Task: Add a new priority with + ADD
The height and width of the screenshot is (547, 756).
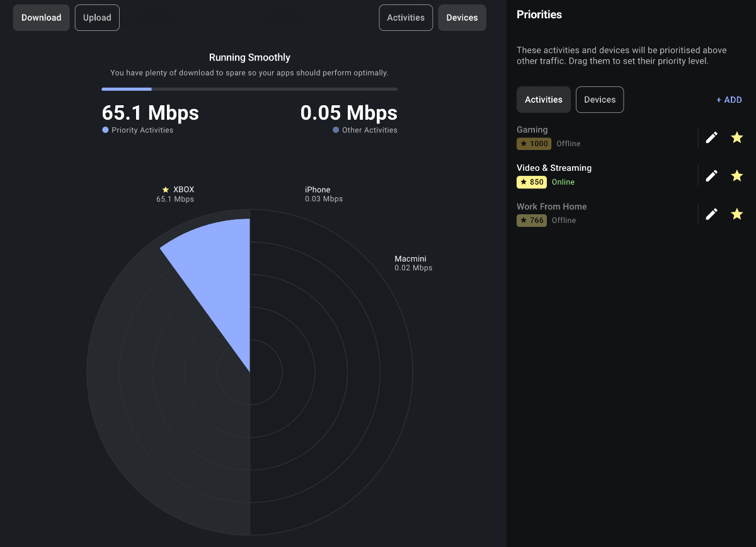Action: click(x=729, y=100)
